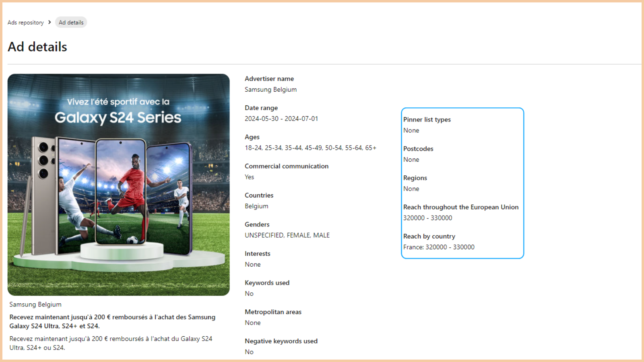644x362 pixels.
Task: Click the Postcodes label
Action: click(x=418, y=149)
